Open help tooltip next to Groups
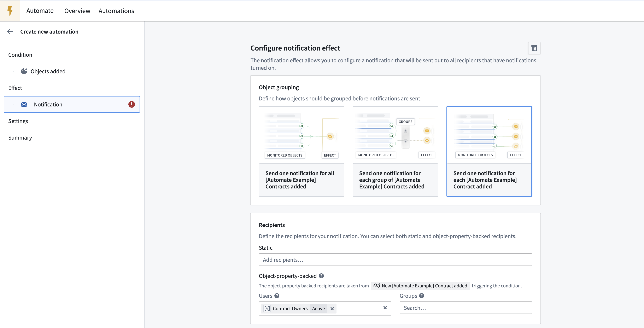644x328 pixels. pos(422,296)
